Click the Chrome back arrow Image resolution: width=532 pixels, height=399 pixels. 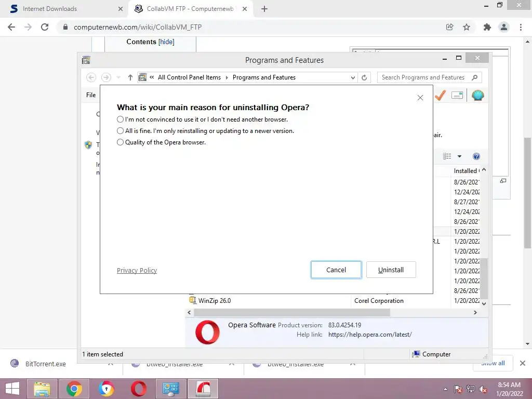coord(11,27)
